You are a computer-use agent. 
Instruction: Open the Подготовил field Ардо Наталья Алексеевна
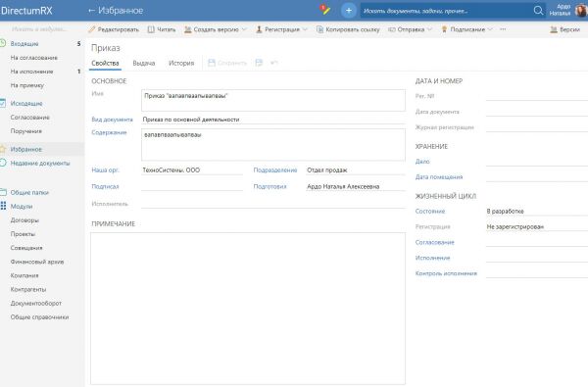point(356,186)
